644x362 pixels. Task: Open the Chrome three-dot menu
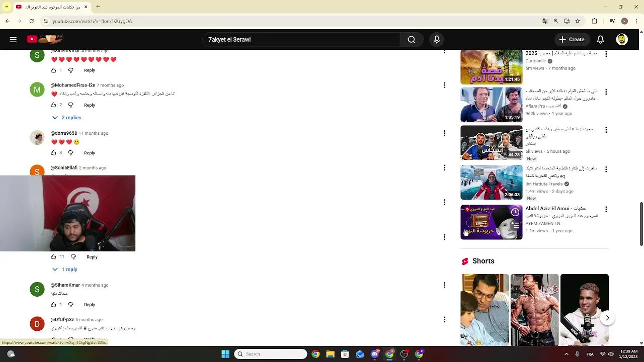636,21
